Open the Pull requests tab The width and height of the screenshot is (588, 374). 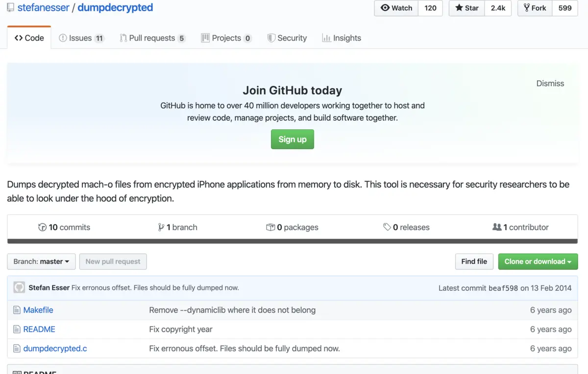pos(152,38)
